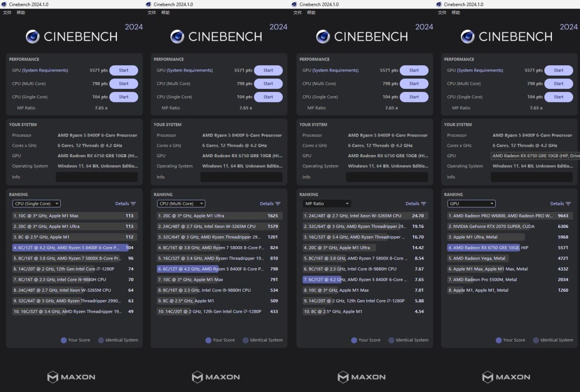This screenshot has height=392, width=580.
Task: Open the GPU ranking dropdown
Action: [471, 204]
